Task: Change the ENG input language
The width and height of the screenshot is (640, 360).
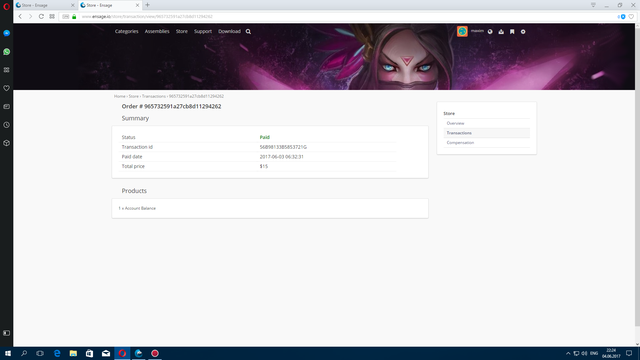Action: coord(594,353)
